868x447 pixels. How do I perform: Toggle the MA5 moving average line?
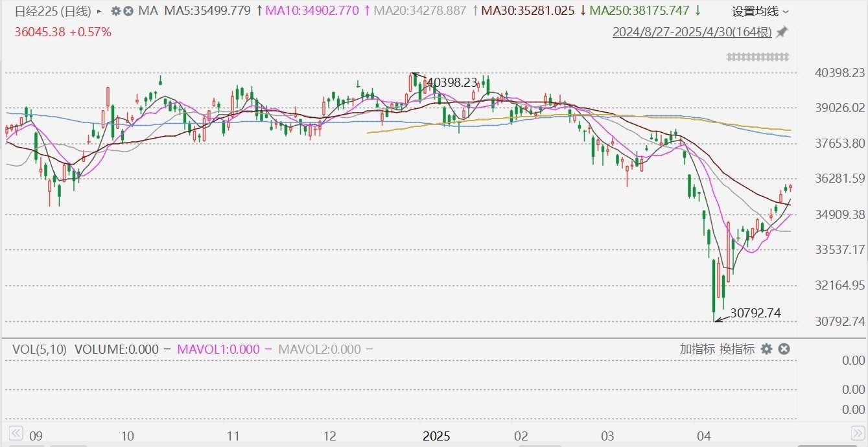[x=207, y=11]
